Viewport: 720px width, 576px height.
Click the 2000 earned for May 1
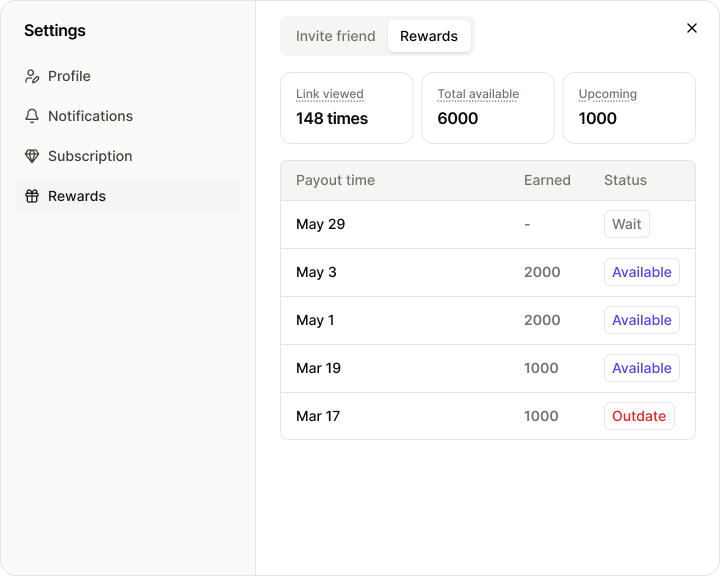click(x=542, y=320)
